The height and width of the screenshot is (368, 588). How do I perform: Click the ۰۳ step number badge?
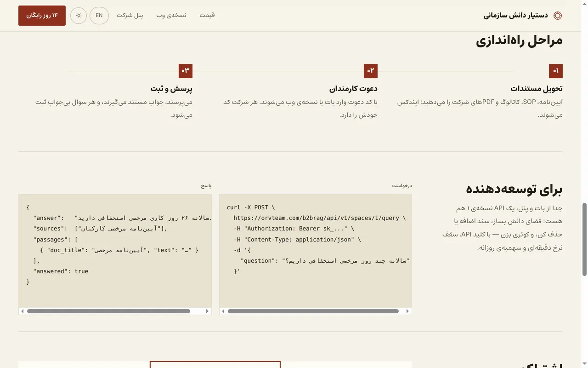click(186, 71)
